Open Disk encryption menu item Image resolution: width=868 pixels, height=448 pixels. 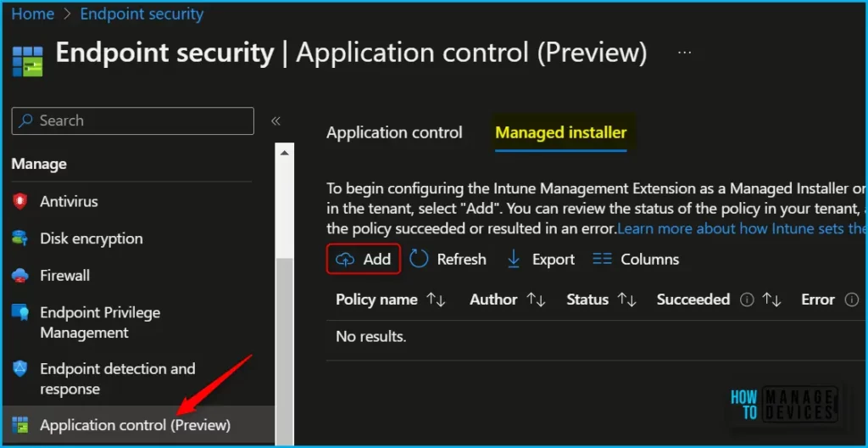click(x=92, y=238)
